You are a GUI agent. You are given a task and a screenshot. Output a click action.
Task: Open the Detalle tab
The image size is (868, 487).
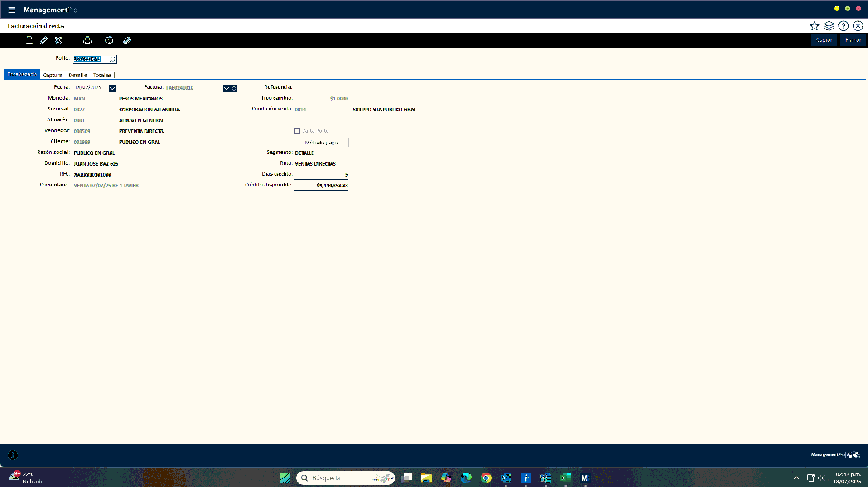tap(78, 75)
